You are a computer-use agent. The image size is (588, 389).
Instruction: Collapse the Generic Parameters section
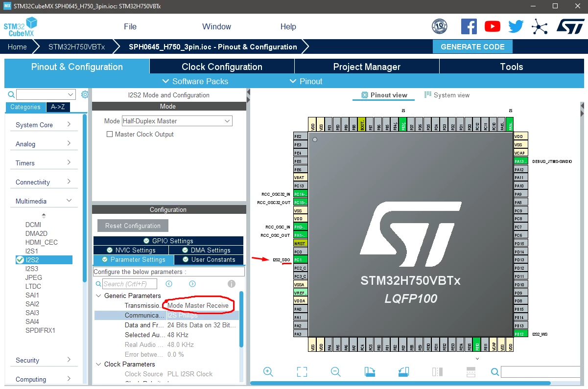pos(99,296)
